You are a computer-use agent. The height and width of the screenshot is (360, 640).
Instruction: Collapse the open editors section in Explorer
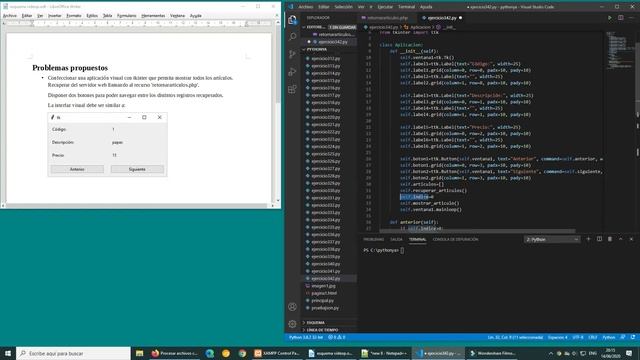click(303, 27)
